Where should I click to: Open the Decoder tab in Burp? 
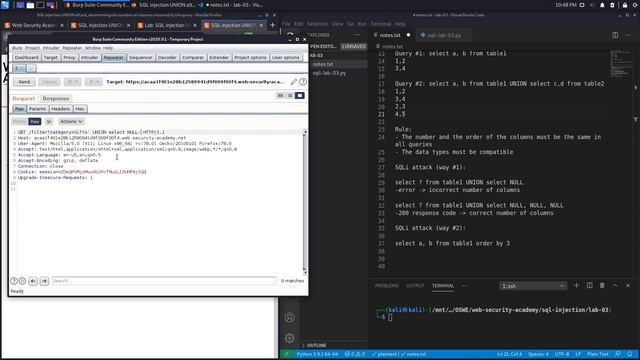(167, 58)
